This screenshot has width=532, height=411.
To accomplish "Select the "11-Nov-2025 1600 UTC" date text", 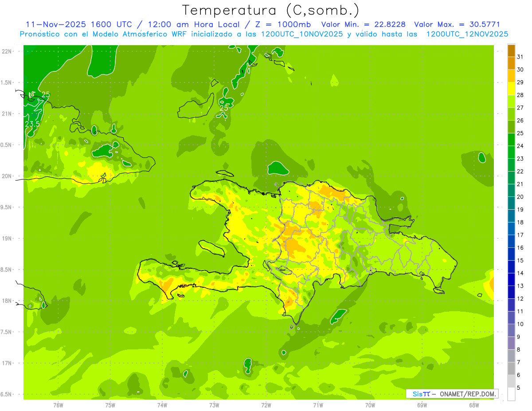I will [x=79, y=24].
